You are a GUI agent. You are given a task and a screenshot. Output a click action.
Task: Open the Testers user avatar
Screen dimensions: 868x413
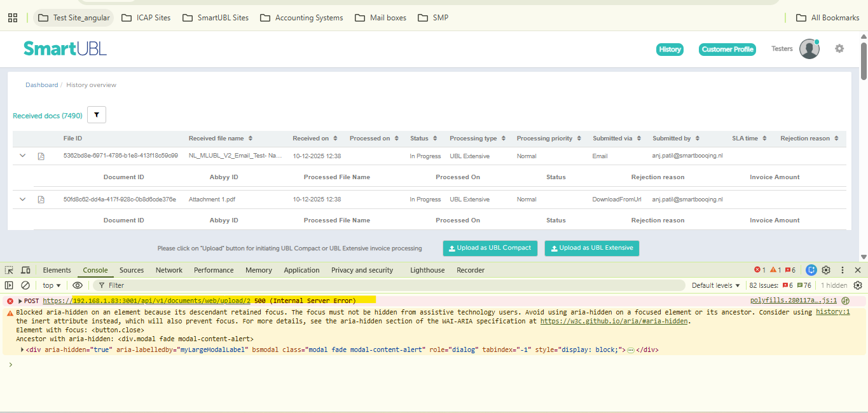tap(809, 49)
